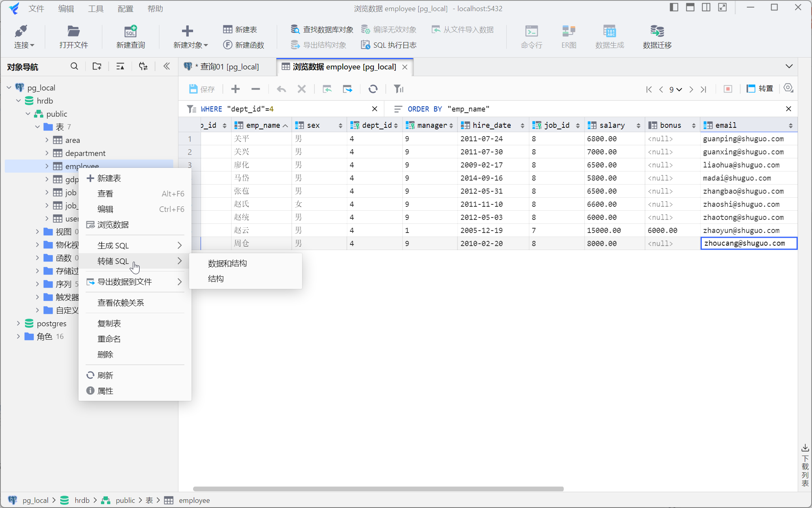Collapse the object navigator panel
The image size is (812, 508).
pyautogui.click(x=167, y=66)
